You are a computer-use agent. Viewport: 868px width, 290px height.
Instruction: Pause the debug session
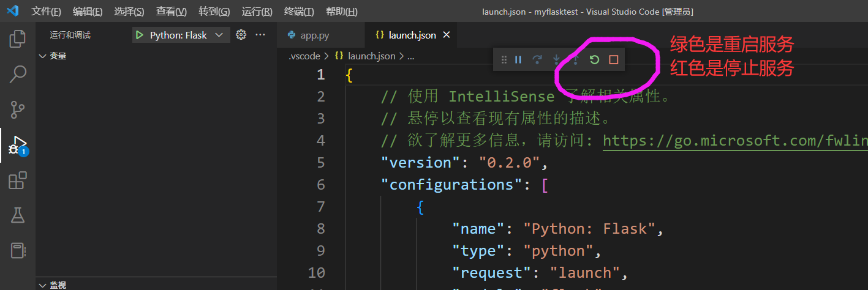coord(518,60)
